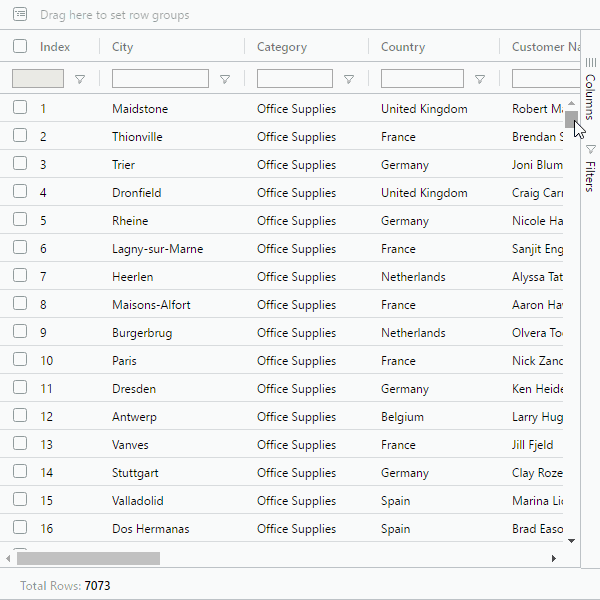Open the Country column filter icon
This screenshot has width=600, height=600.
point(480,79)
